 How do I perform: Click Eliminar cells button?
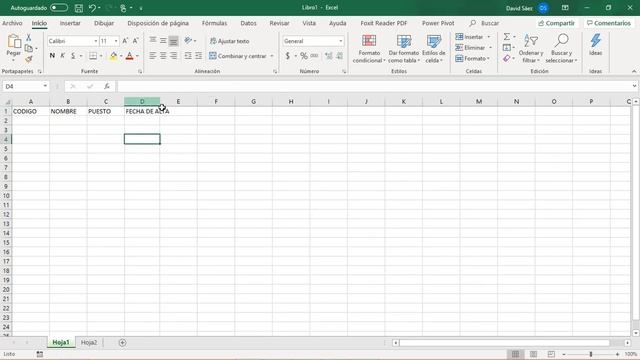pos(470,48)
